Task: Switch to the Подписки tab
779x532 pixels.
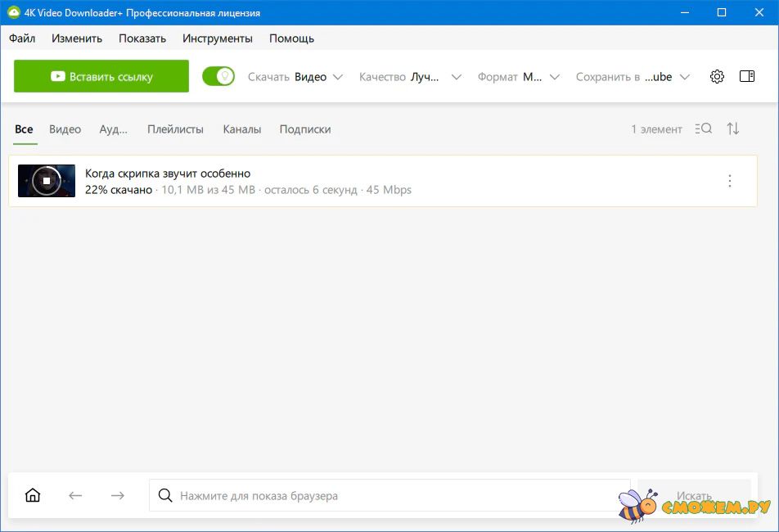Action: 305,129
